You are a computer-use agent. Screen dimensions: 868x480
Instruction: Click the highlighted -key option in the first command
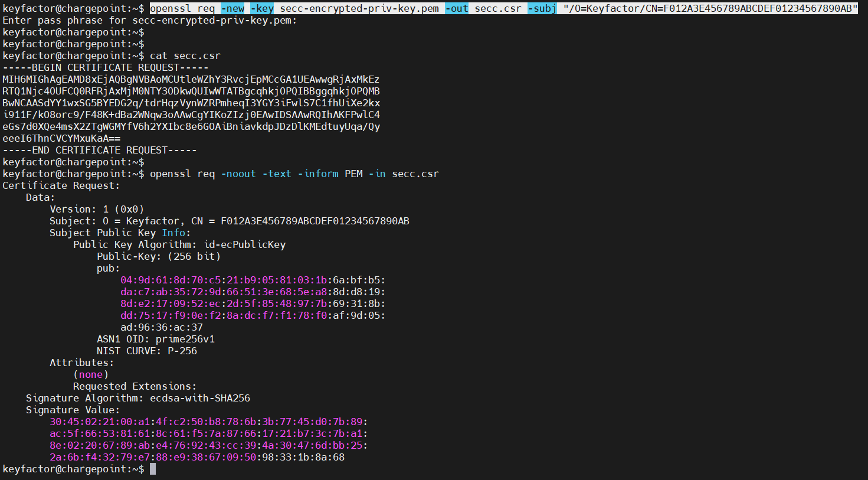coord(262,8)
